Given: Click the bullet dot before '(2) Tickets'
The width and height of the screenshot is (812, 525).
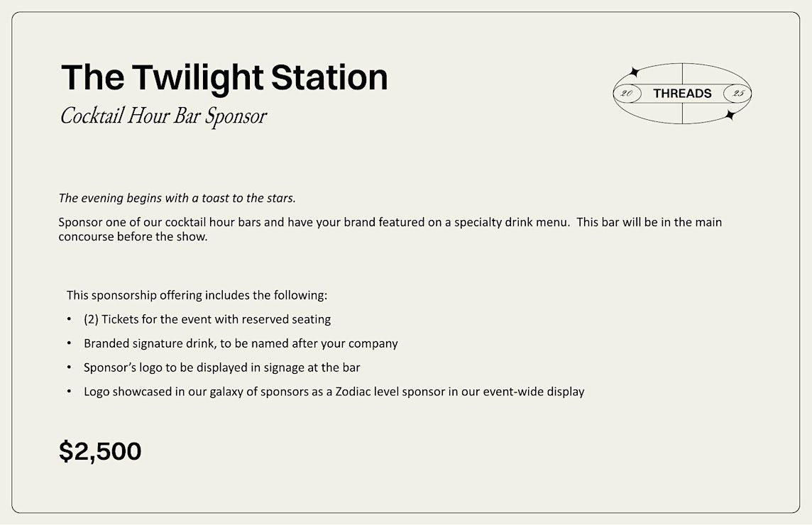Looking at the screenshot, I should pos(70,319).
